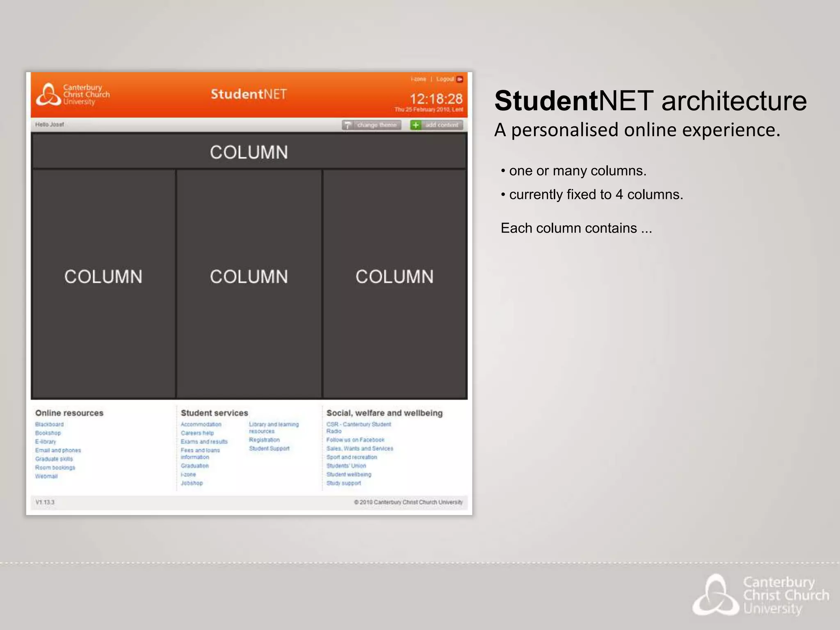Open Exams and results link

tap(204, 442)
